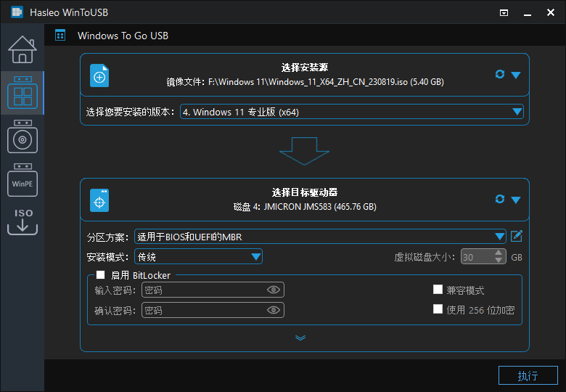The width and height of the screenshot is (566, 392).
Task: Click the 选择目标驱动器 heading
Action: [305, 192]
